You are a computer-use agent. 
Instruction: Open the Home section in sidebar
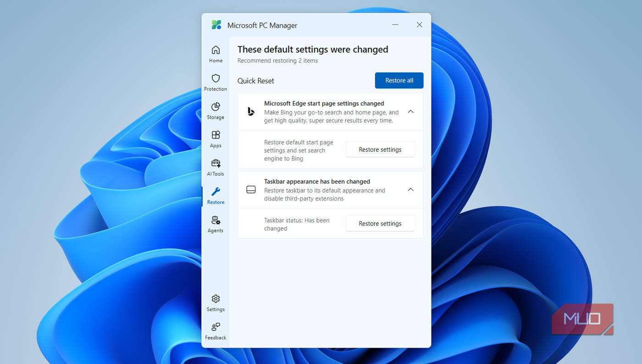tap(216, 54)
